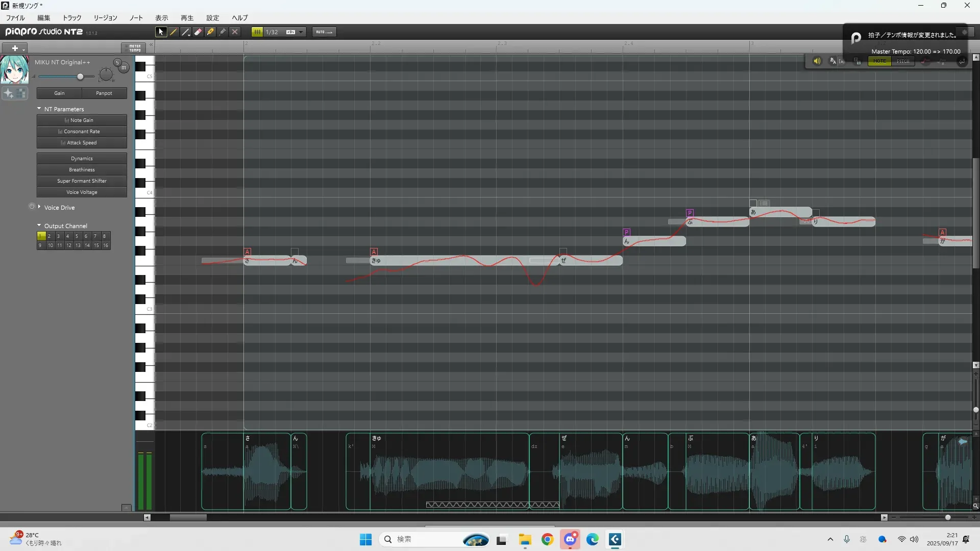Open the トラック menu

click(x=72, y=18)
